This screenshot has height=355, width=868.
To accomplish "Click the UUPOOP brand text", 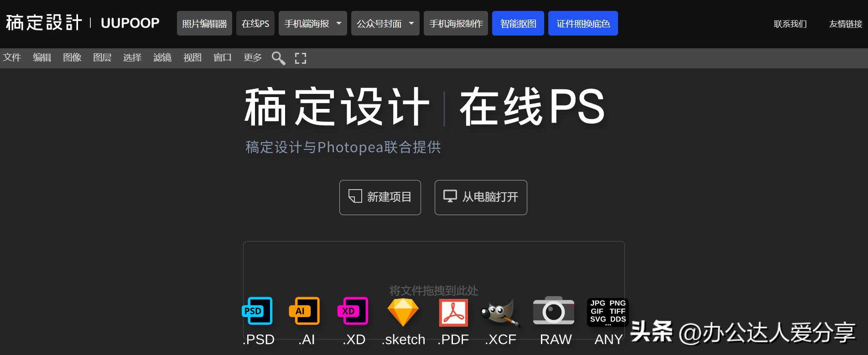I will coord(130,23).
